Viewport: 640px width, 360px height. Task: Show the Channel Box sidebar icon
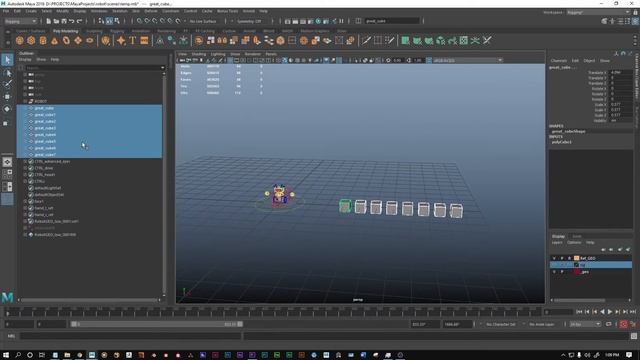point(636,21)
